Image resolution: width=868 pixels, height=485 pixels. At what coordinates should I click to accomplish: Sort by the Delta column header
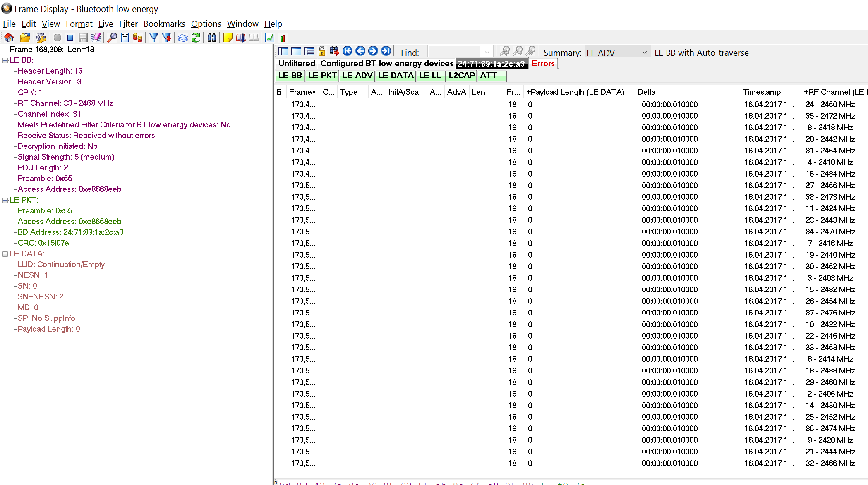click(687, 92)
